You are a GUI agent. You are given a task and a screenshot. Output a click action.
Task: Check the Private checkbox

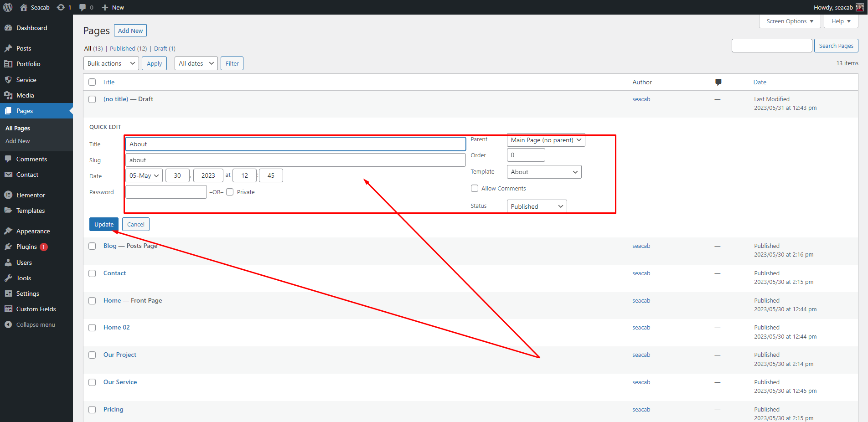(x=230, y=192)
